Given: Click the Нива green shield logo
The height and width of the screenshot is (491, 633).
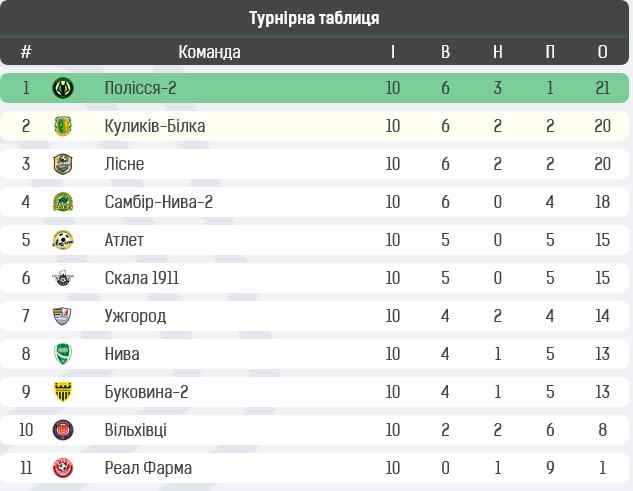Looking at the screenshot, I should [x=63, y=354].
